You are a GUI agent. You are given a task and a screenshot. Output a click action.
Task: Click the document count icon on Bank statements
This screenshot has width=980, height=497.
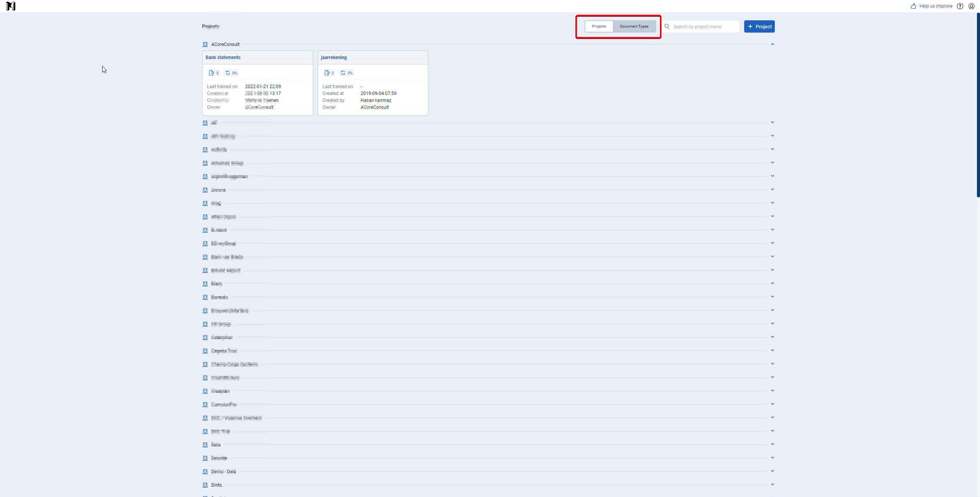(x=211, y=73)
